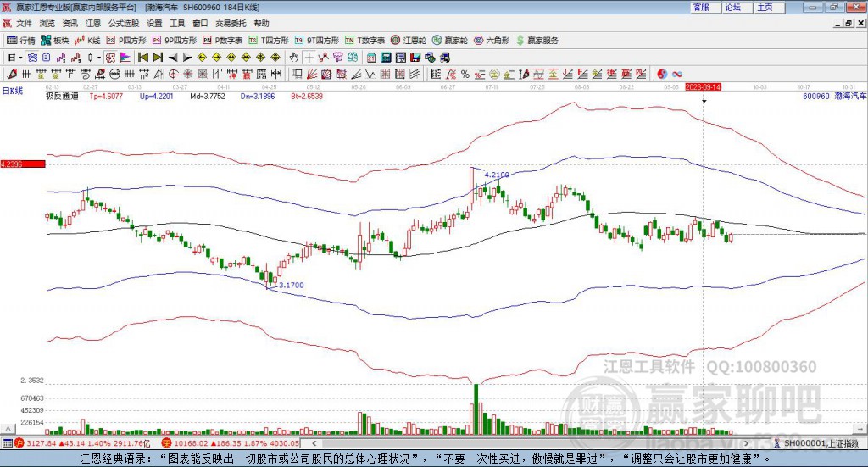Viewport: 868px width, 467px height.
Task: Open the 赢家轮 wheel tool
Action: click(x=450, y=41)
